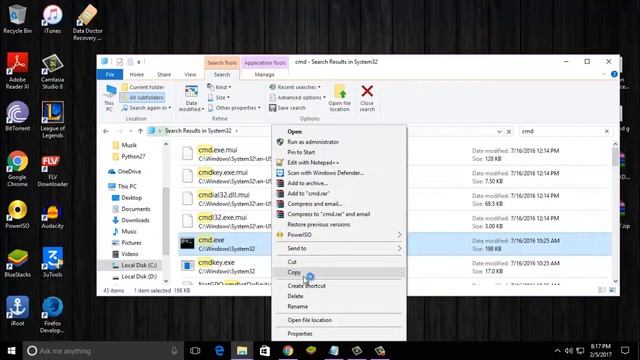The image size is (640, 360).
Task: Switch to the Home ribbon tab
Action: pyautogui.click(x=136, y=75)
